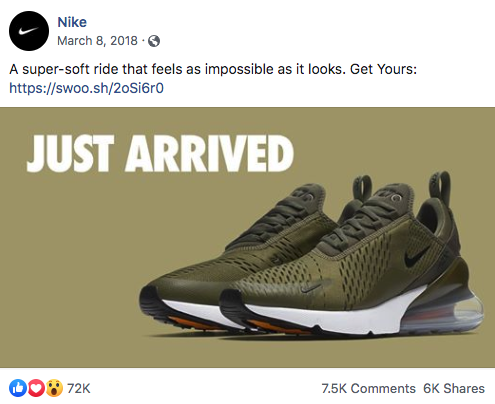
Task: Click the red Love heart reaction icon
Action: pos(36,388)
